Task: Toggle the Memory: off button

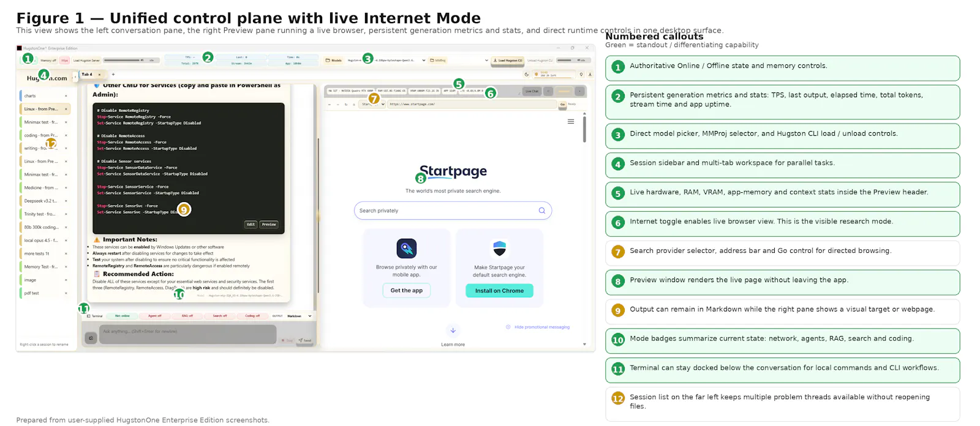Action: click(48, 61)
